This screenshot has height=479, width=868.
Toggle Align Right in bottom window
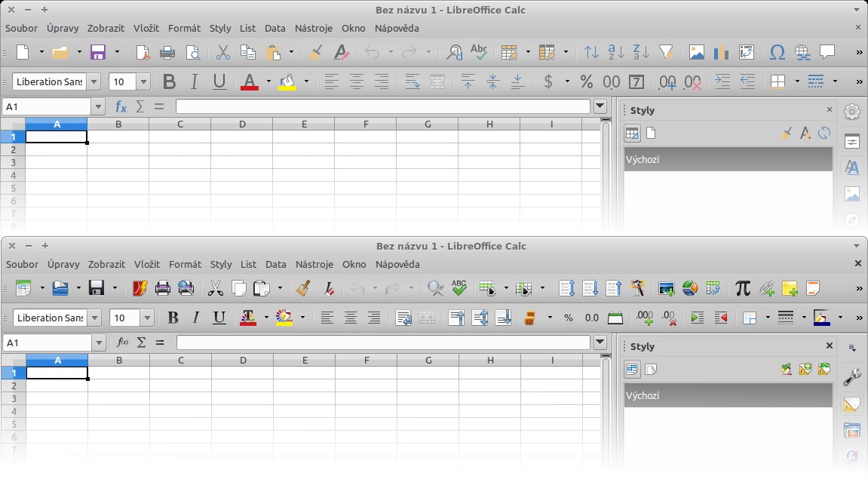[374, 318]
